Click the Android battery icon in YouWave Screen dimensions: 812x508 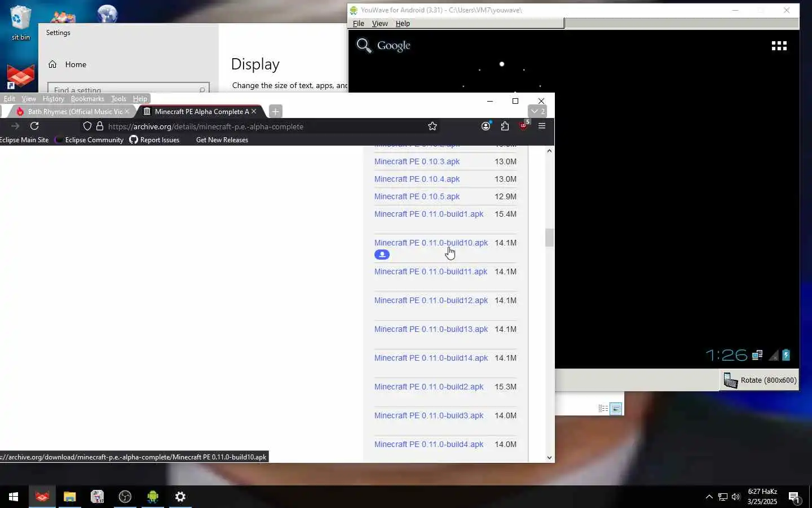[786, 355]
